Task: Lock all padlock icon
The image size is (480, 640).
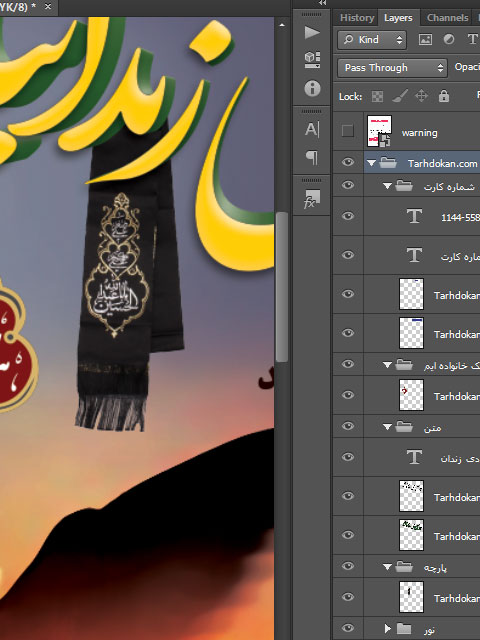Action: (444, 96)
